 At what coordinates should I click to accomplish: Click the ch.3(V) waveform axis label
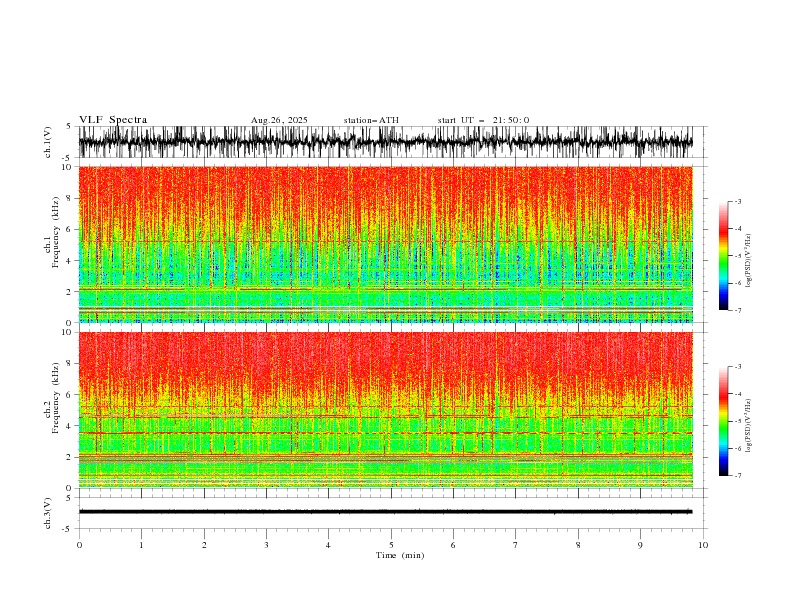(x=48, y=513)
